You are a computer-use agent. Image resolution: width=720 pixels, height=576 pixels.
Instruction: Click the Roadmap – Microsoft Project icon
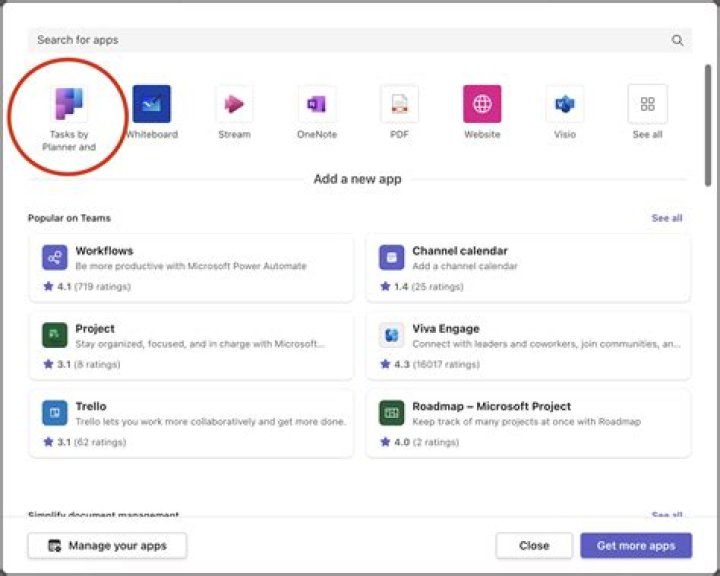392,412
